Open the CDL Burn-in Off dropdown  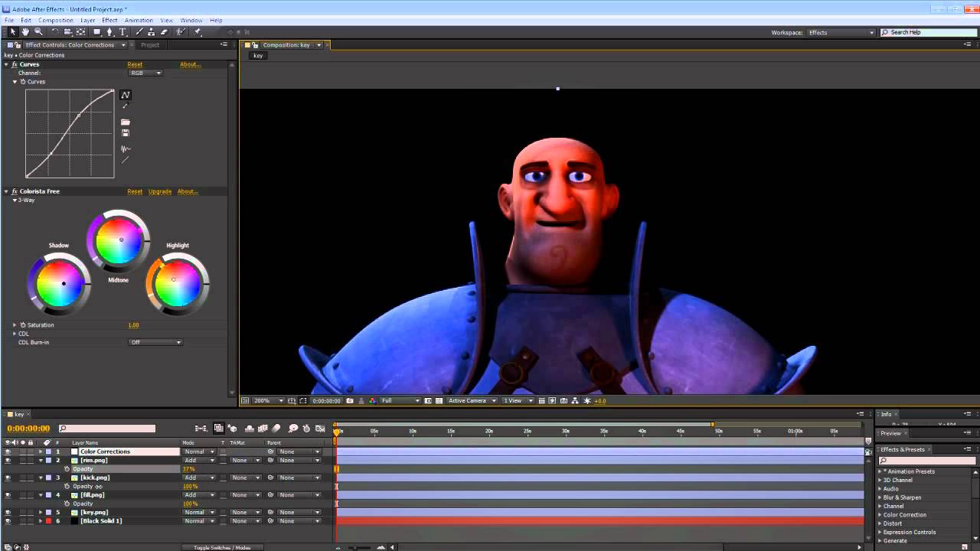[x=155, y=342]
